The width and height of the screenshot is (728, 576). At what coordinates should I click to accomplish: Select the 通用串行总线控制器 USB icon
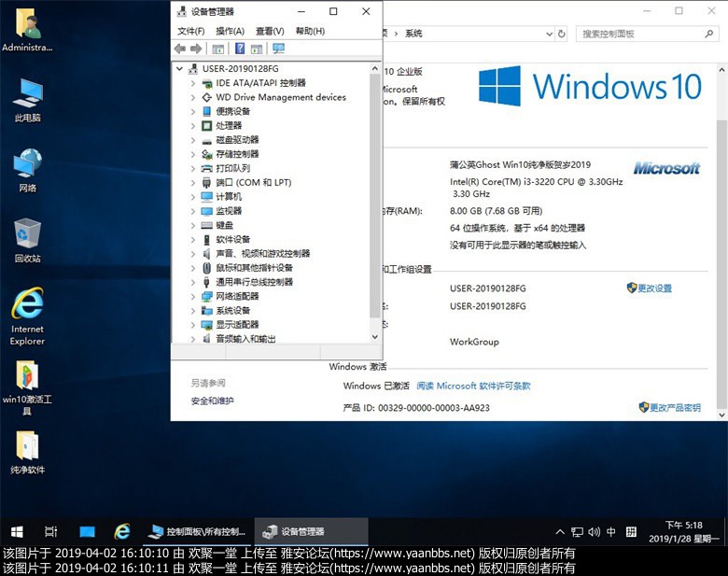pyautogui.click(x=206, y=282)
